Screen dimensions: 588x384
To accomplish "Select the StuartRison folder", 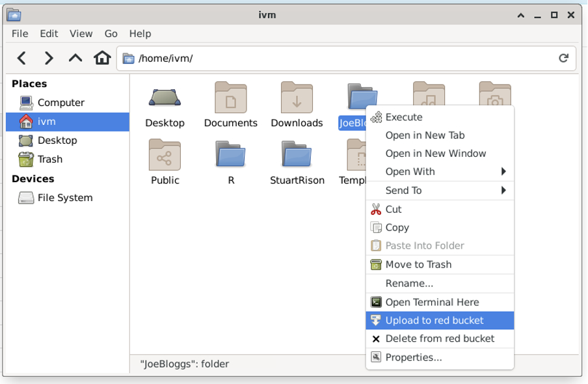I will pyautogui.click(x=297, y=156).
